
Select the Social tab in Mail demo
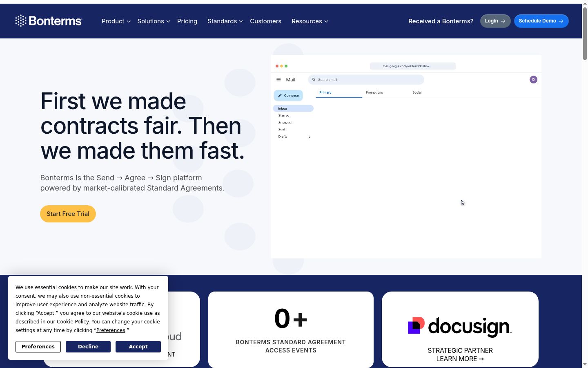tap(417, 93)
